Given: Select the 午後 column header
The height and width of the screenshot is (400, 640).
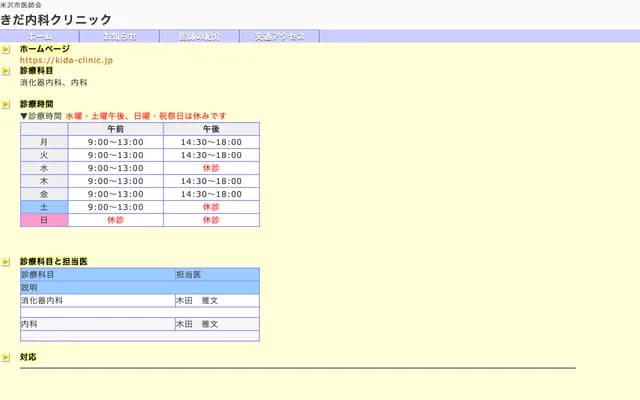Looking at the screenshot, I should click(211, 129).
